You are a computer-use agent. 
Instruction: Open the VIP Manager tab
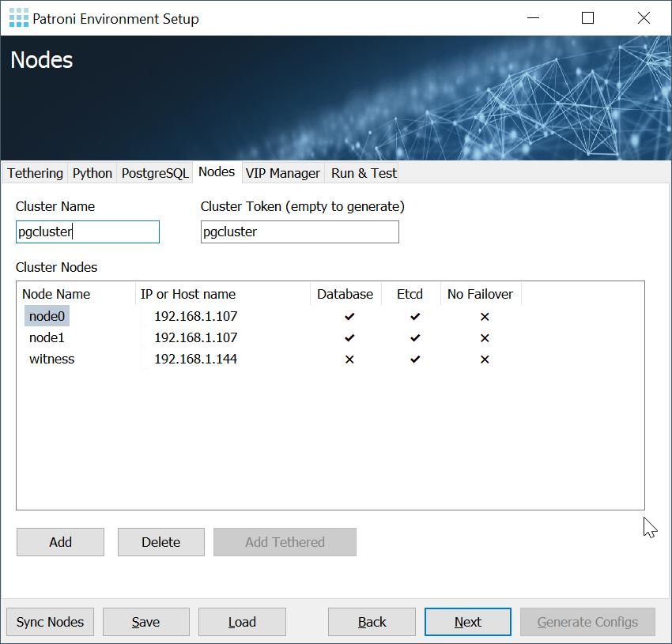(x=282, y=173)
